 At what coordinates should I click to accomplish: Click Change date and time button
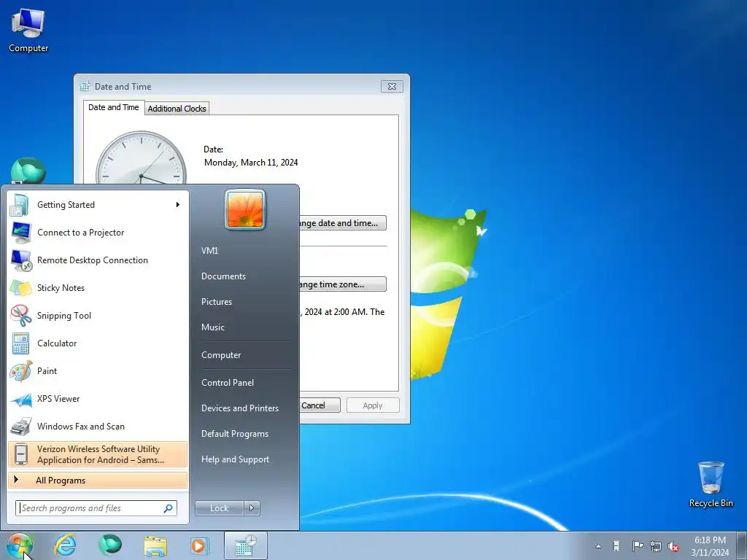[343, 223]
